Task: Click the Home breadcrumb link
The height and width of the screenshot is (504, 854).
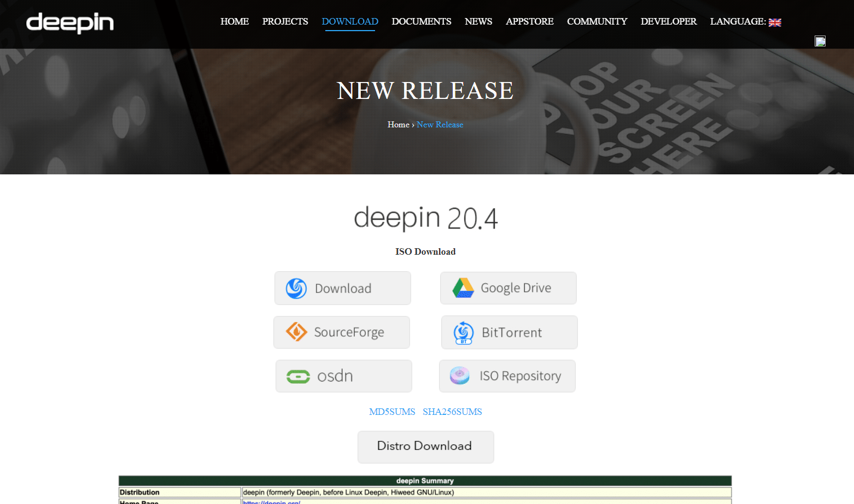Action: click(x=399, y=125)
